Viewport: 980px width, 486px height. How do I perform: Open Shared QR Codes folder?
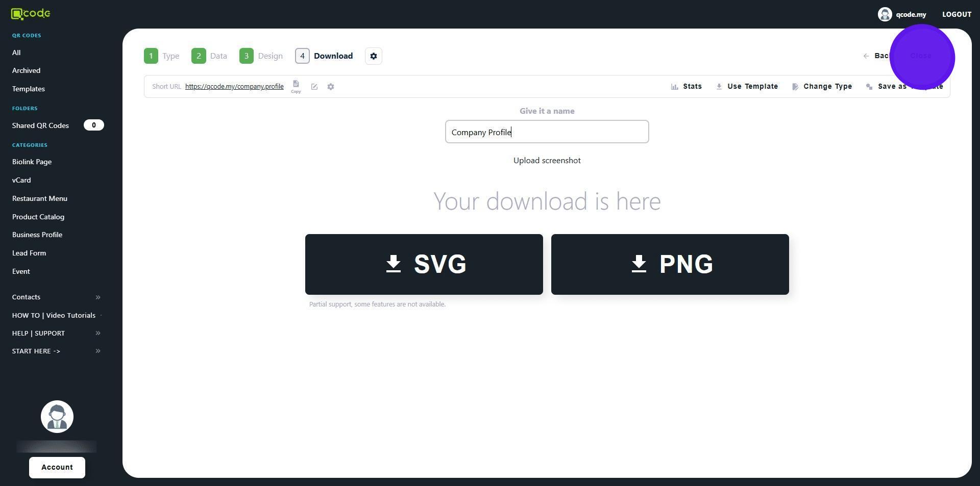(40, 125)
